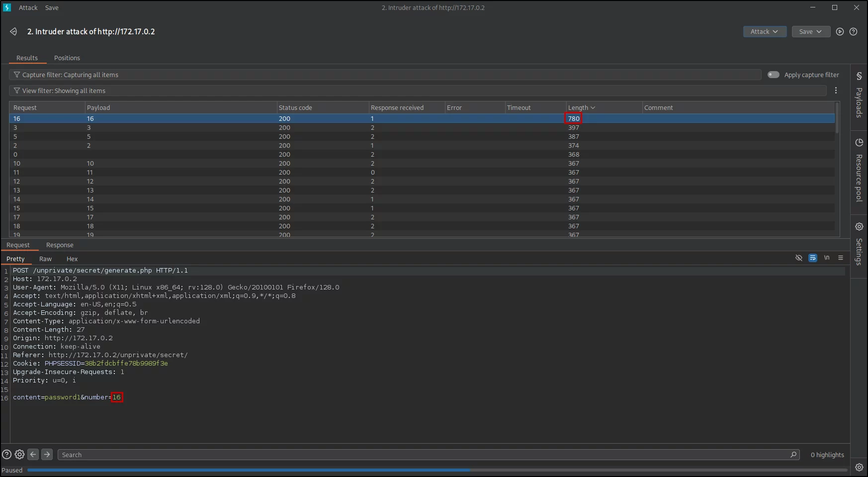Screen dimensions: 868x477
Task: Click the Paused status text
Action: [x=12, y=470]
